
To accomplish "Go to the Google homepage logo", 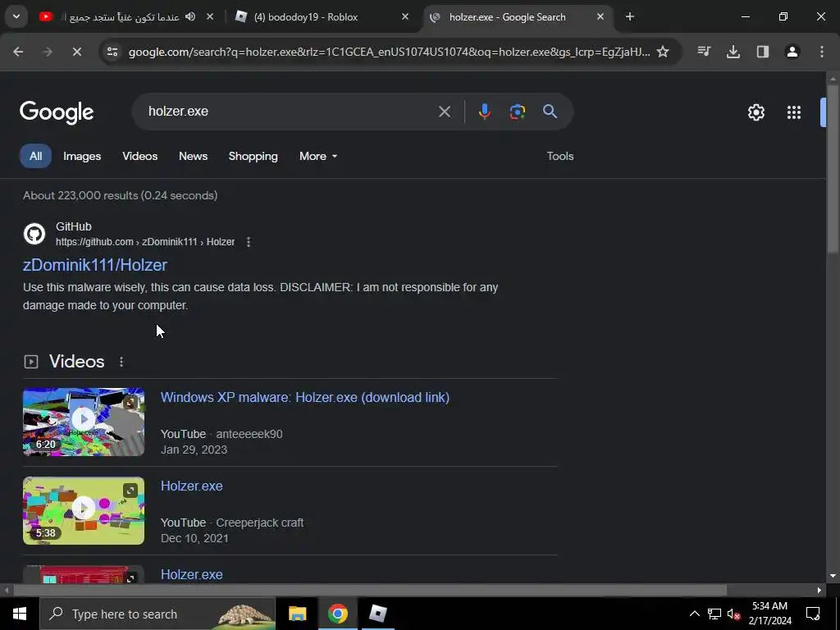I will pyautogui.click(x=57, y=112).
